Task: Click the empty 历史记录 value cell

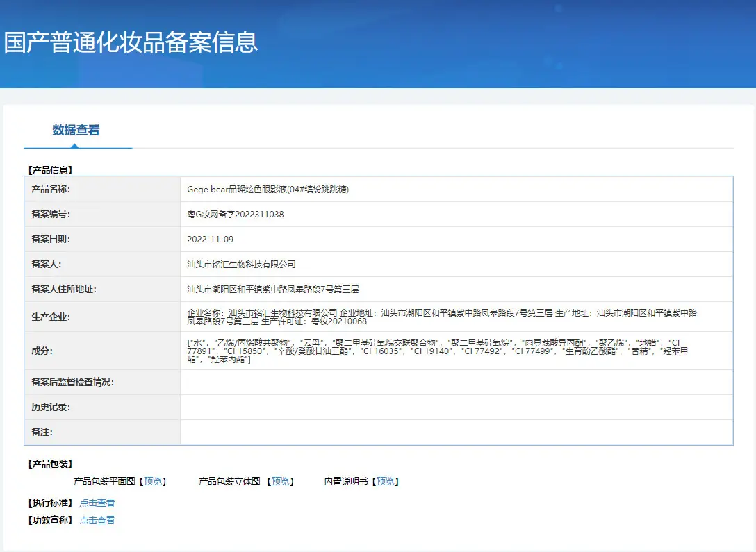Action: pos(456,408)
